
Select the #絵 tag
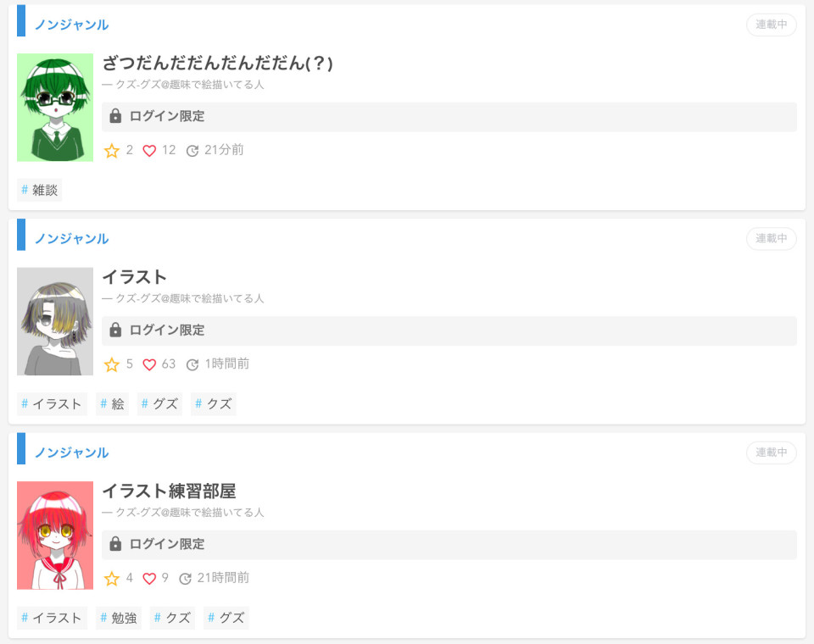pyautogui.click(x=112, y=403)
